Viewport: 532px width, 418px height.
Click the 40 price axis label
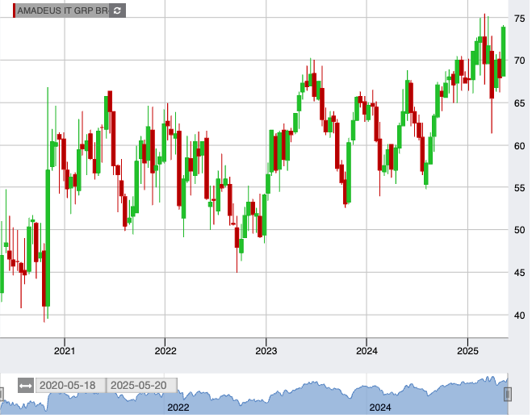tap(519, 316)
